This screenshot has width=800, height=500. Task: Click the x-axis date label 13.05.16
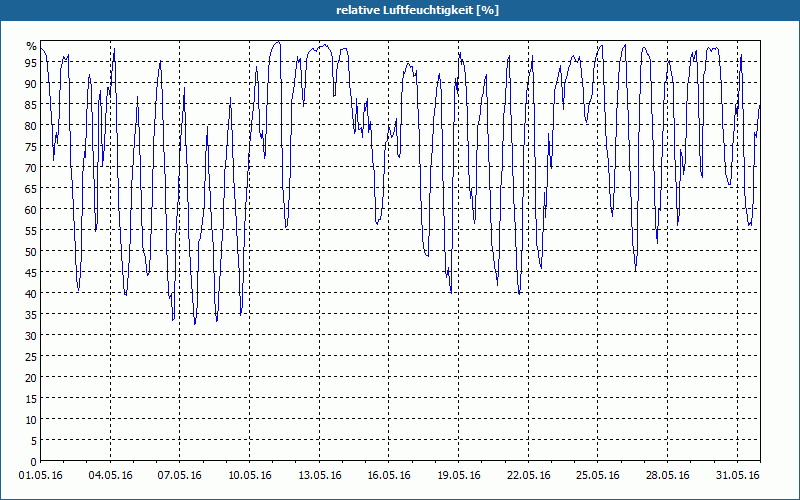[319, 475]
